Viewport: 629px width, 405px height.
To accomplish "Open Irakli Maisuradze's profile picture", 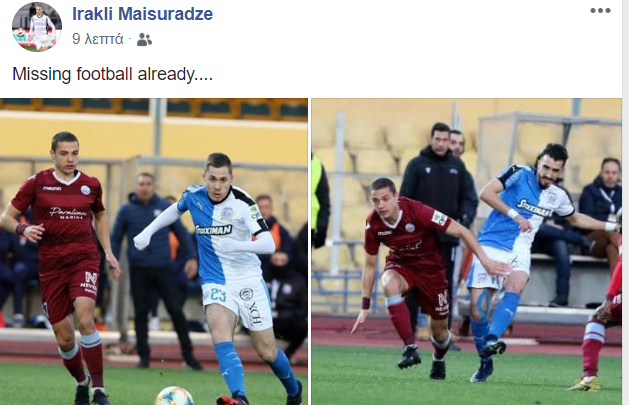I will pyautogui.click(x=37, y=27).
